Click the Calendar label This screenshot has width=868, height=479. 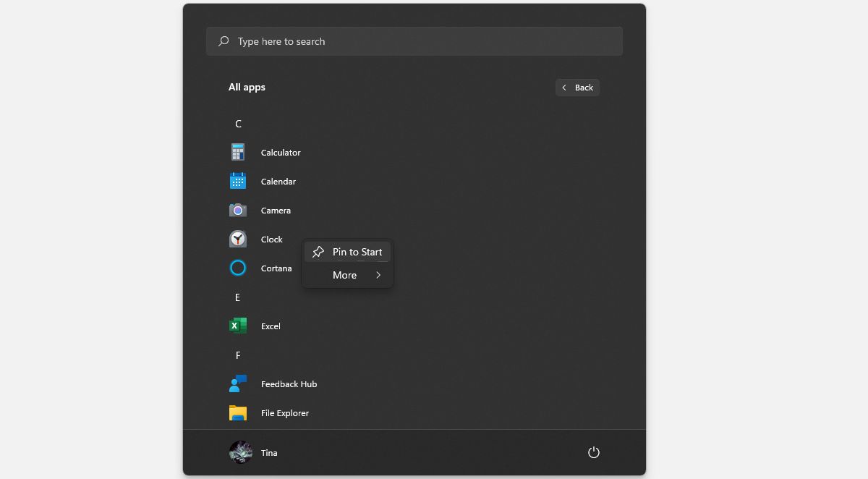(x=278, y=182)
